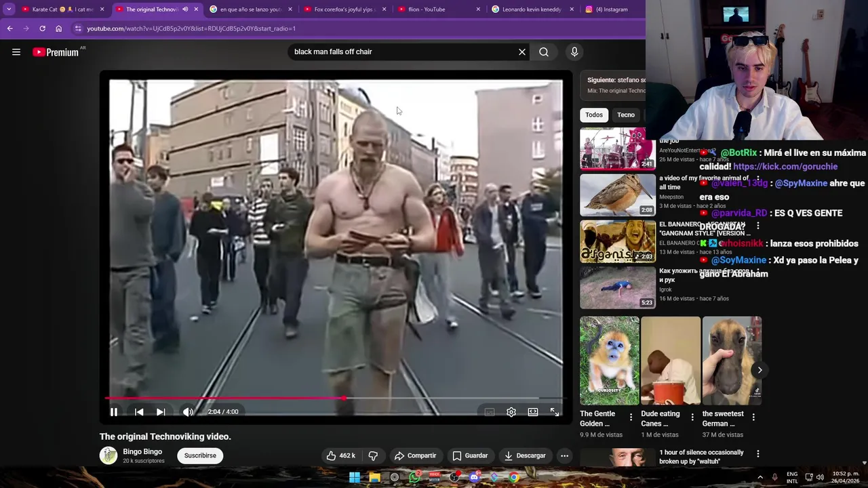Dislike the Technoviking video

click(x=372, y=455)
